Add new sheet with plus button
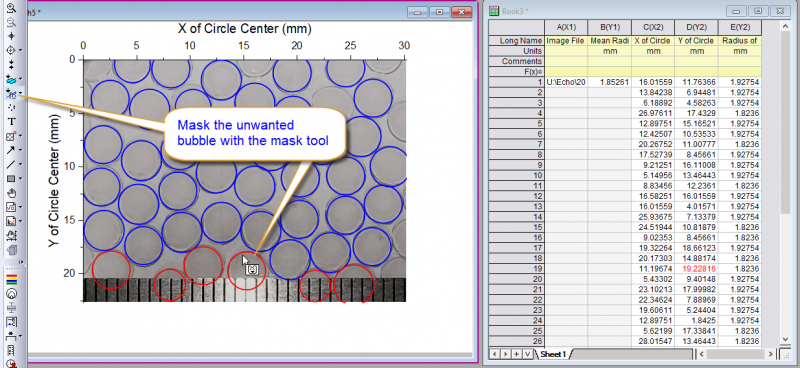800x368 pixels. [516, 354]
